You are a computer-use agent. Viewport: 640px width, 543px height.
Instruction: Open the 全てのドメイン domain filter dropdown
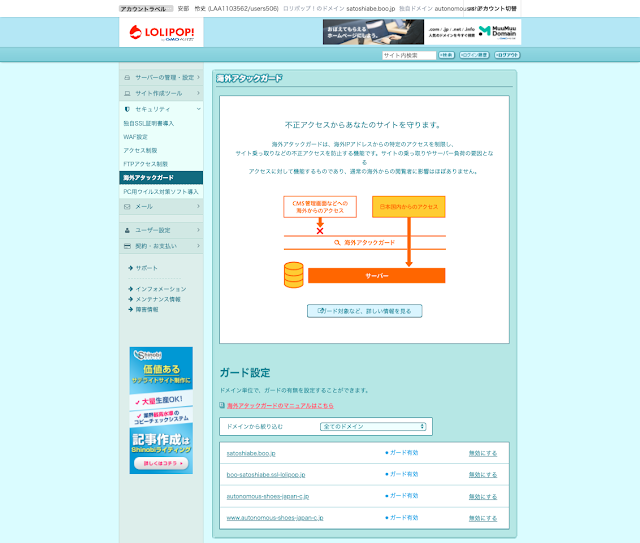pyautogui.click(x=373, y=426)
